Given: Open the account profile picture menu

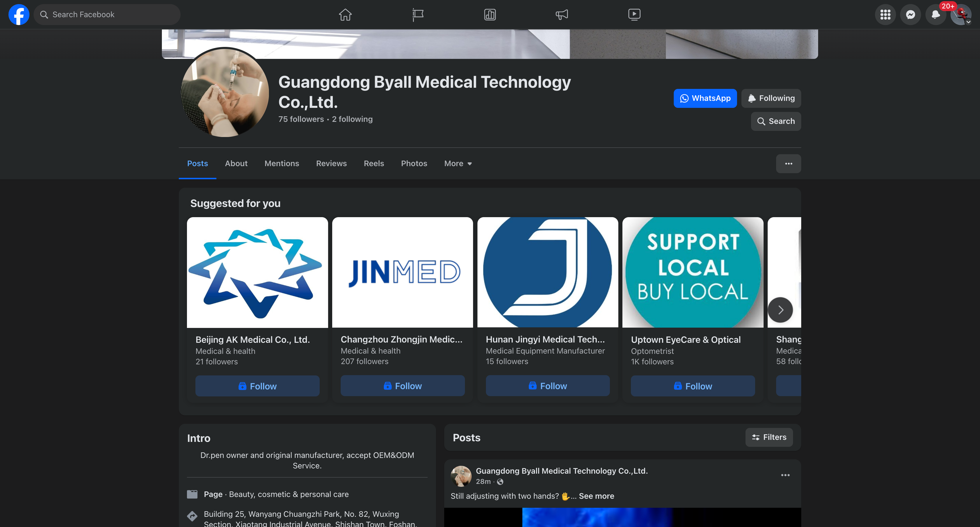Looking at the screenshot, I should [960, 15].
